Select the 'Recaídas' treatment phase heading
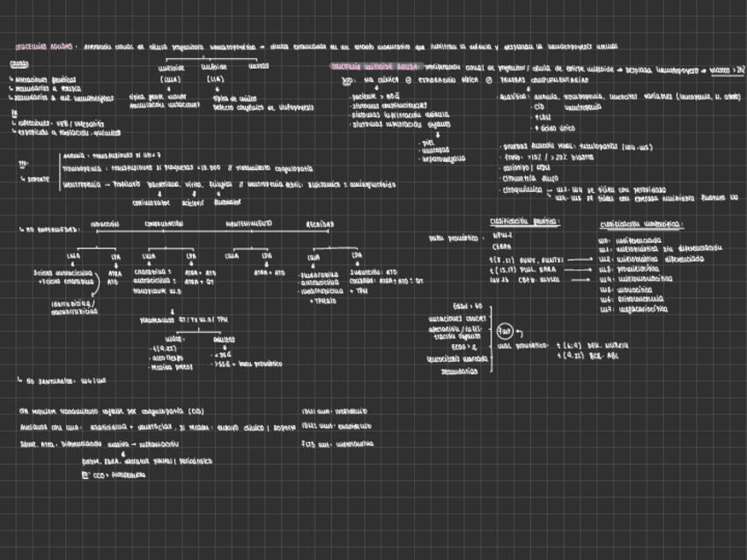 click(x=320, y=225)
